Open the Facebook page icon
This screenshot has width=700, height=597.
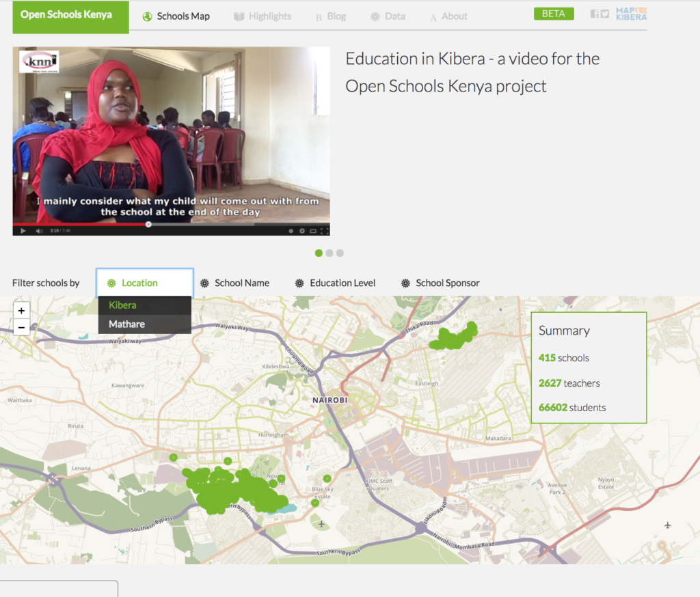(x=594, y=14)
